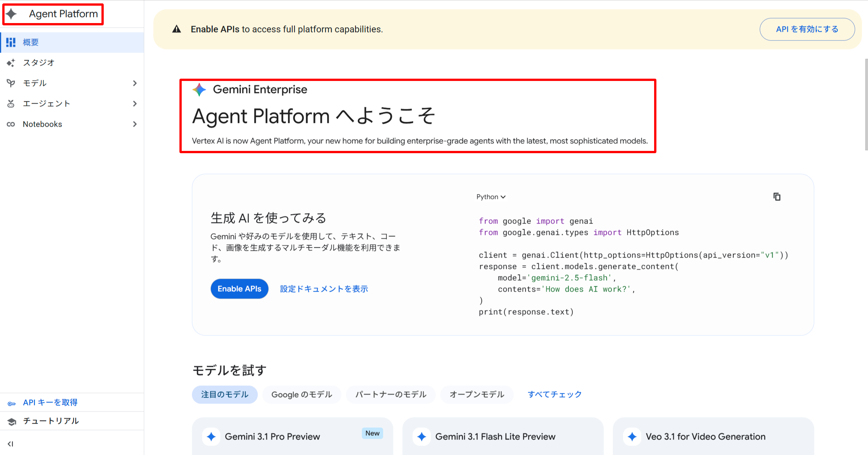Select the Google のモデル filter chip
The height and width of the screenshot is (455, 868).
point(302,394)
